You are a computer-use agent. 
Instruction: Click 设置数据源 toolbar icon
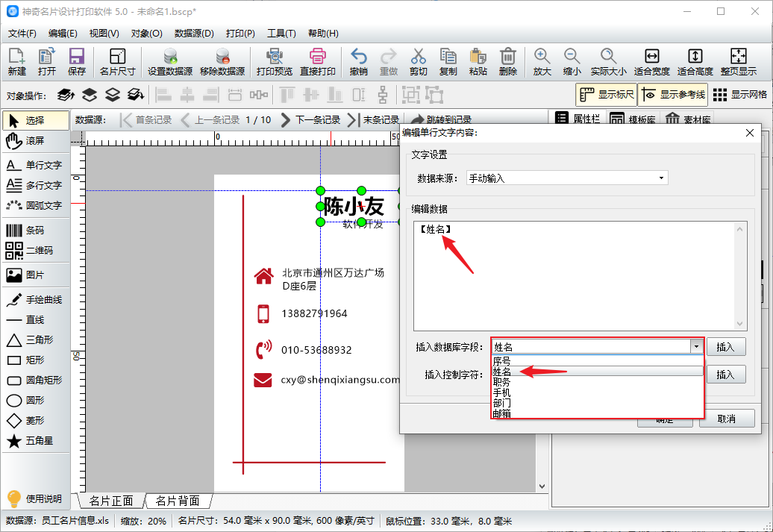[170, 62]
